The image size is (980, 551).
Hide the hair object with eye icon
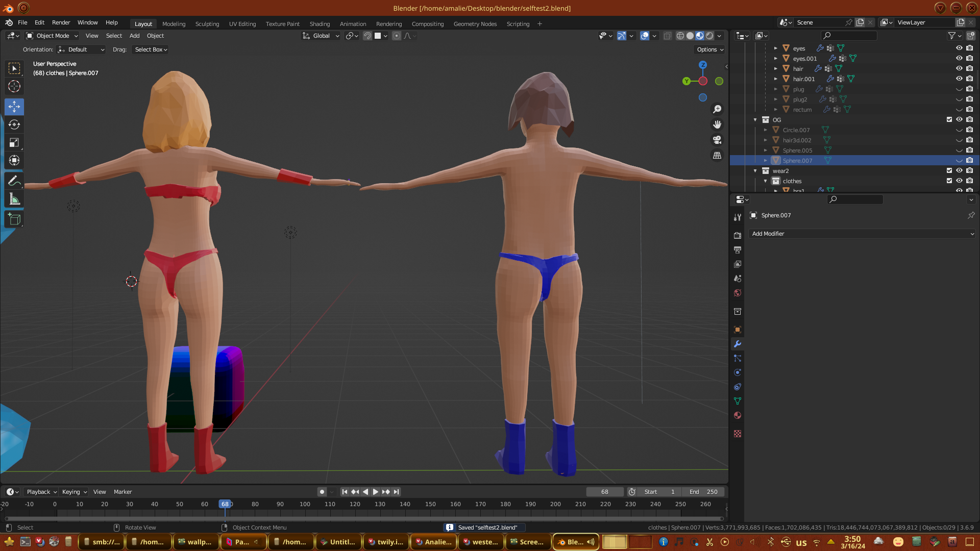click(x=959, y=68)
